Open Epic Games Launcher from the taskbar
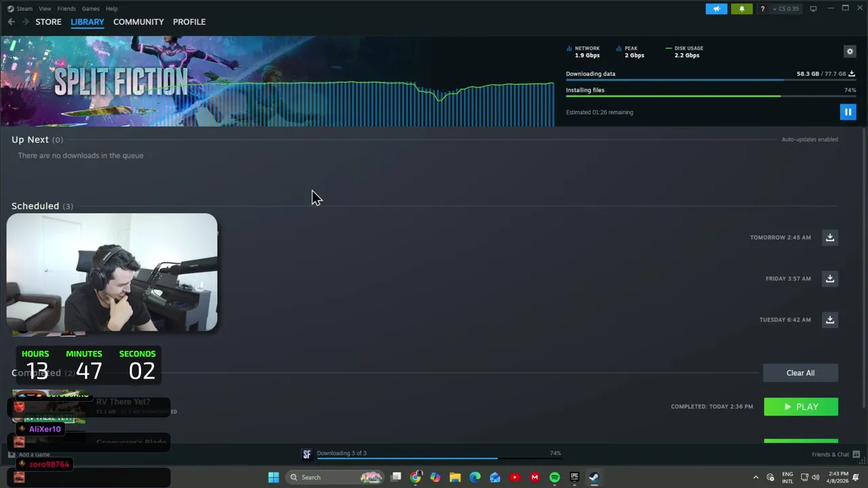868x488 pixels. 574,477
